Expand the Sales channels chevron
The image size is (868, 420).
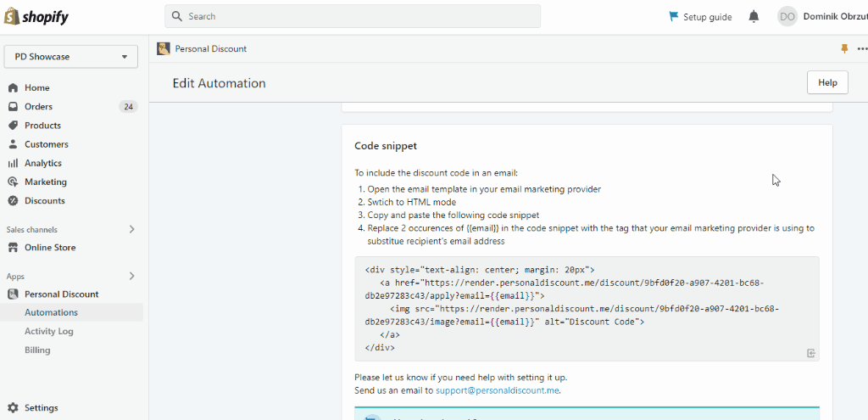[x=131, y=229]
